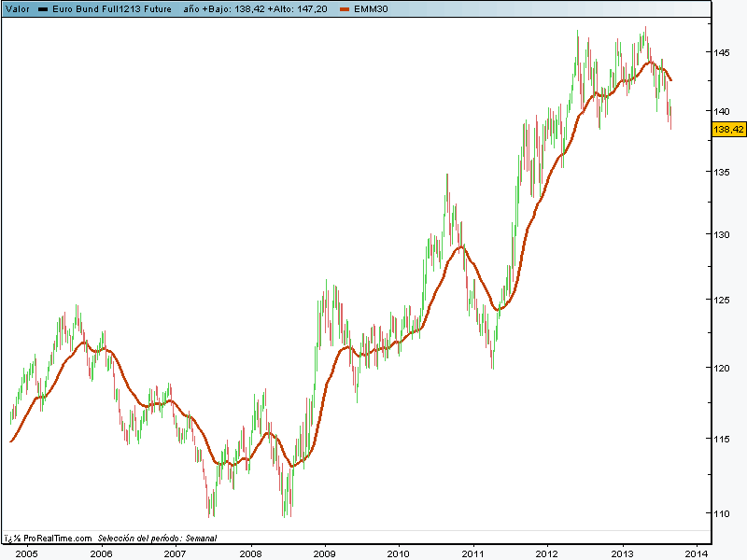
Task: Click the Euro Bund Full1213 Future title
Action: tap(112, 8)
